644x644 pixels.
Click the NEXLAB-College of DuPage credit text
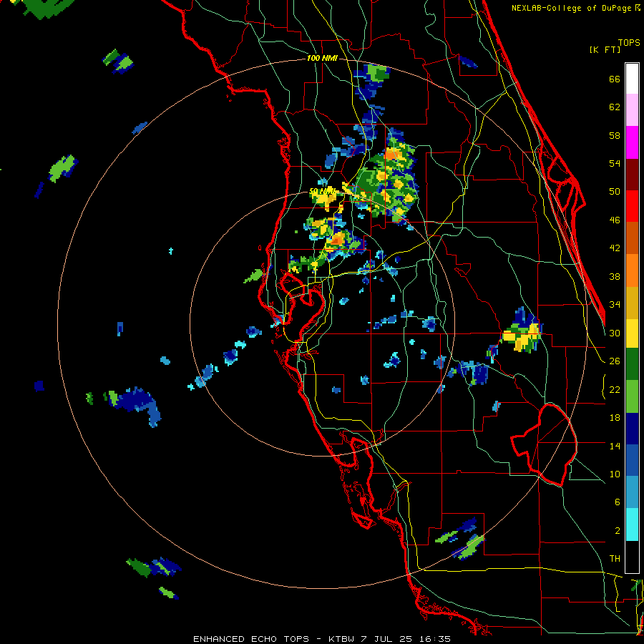tap(575, 8)
